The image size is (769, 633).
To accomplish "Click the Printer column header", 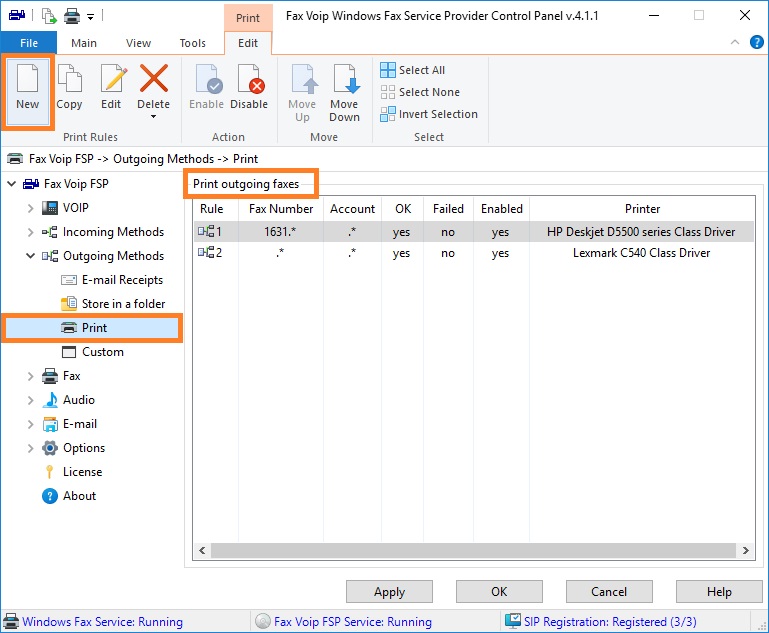I will (642, 209).
